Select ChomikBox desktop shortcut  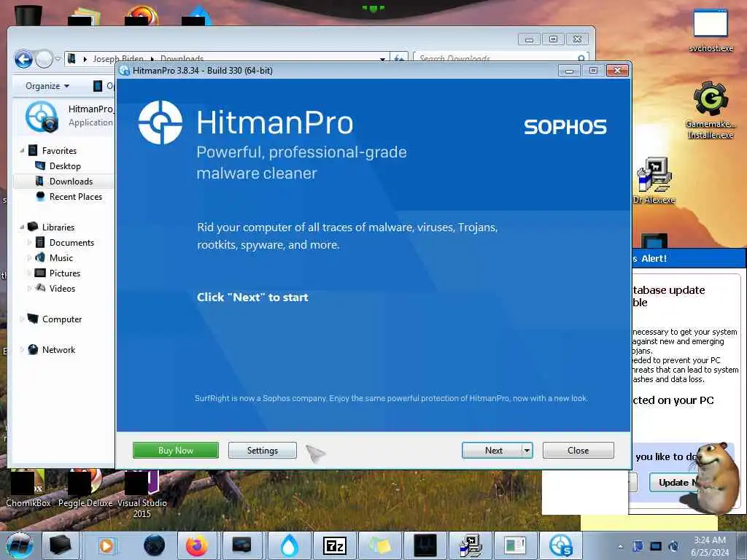click(x=28, y=489)
